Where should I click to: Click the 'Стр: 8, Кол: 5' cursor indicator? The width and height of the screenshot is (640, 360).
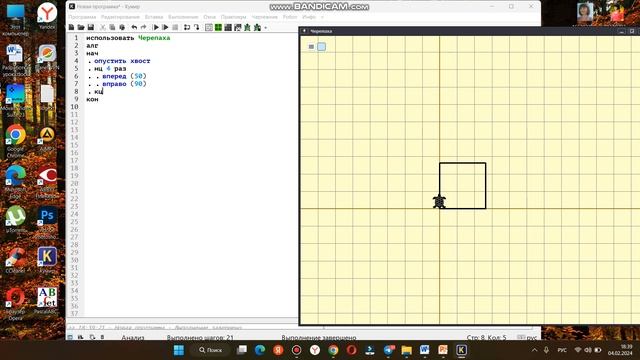(486, 338)
